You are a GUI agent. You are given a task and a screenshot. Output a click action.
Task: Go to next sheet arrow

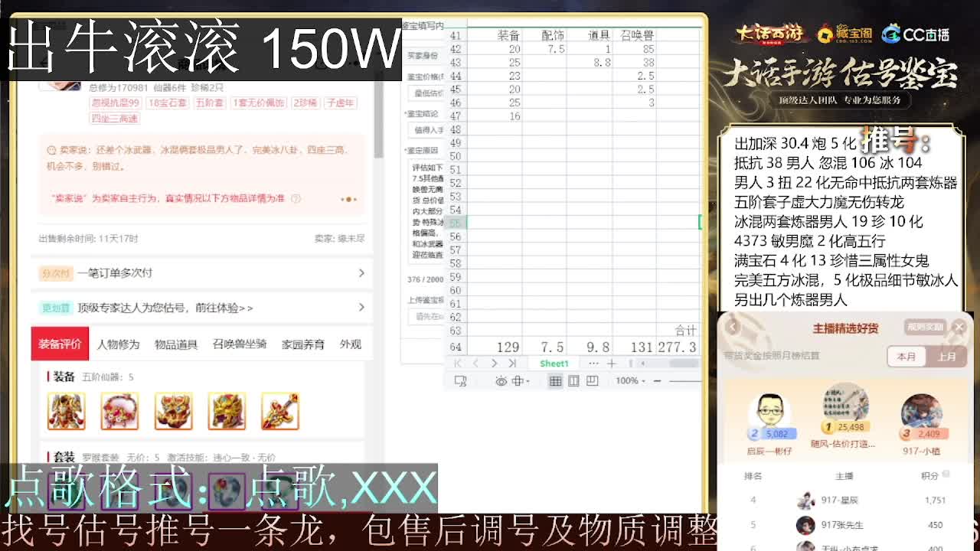click(494, 364)
